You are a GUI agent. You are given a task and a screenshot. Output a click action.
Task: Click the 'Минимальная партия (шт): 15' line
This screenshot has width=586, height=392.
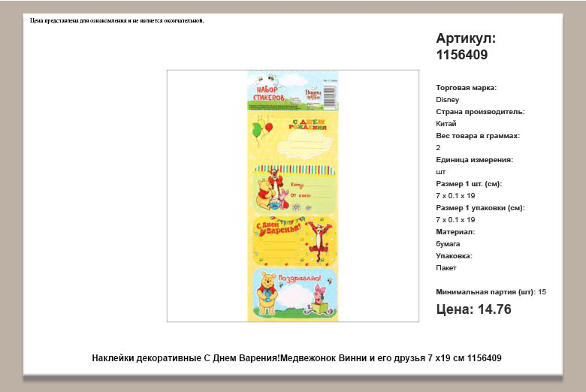pos(491,292)
